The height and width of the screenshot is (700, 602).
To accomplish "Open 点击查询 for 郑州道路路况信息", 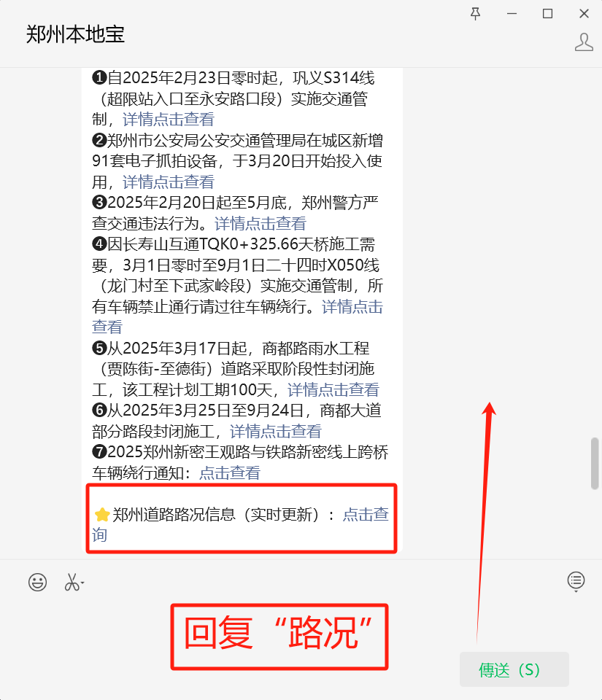I will pyautogui.click(x=366, y=514).
